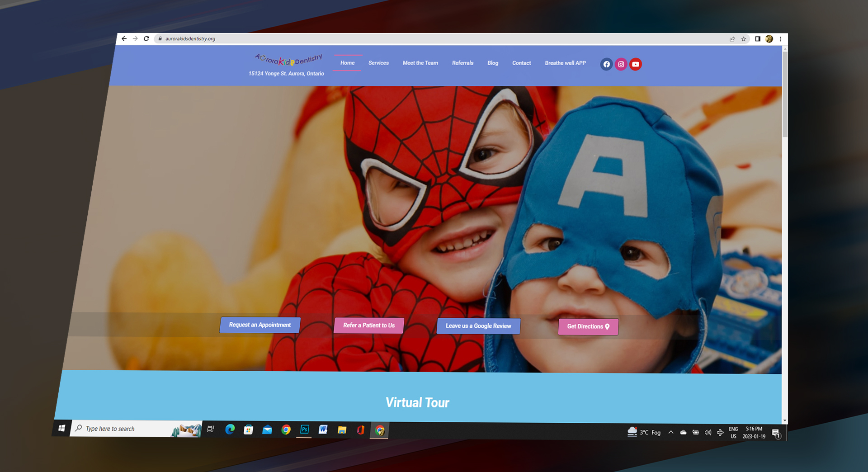Screen dimensions: 868x472
Task: Click the Request an Appointment button
Action: tap(260, 325)
